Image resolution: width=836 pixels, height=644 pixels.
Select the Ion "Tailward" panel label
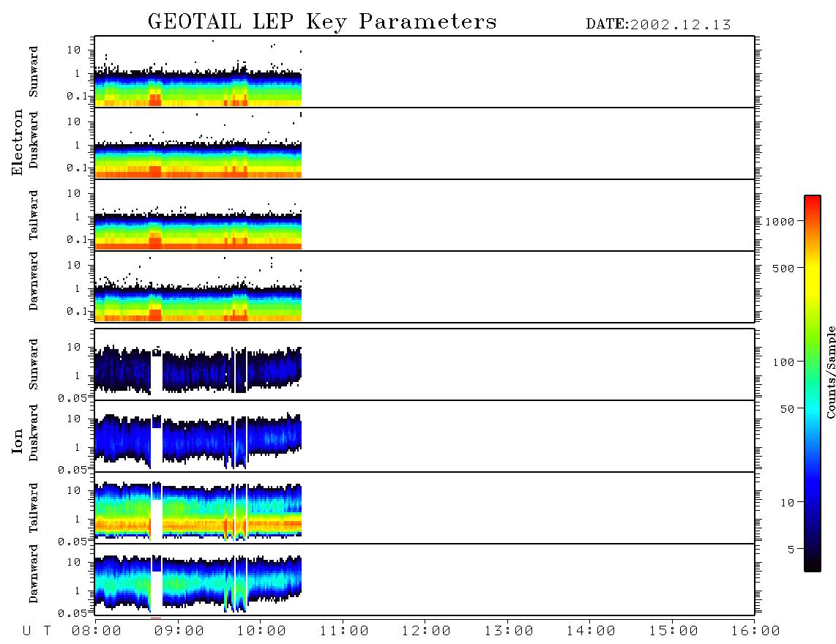pos(34,508)
